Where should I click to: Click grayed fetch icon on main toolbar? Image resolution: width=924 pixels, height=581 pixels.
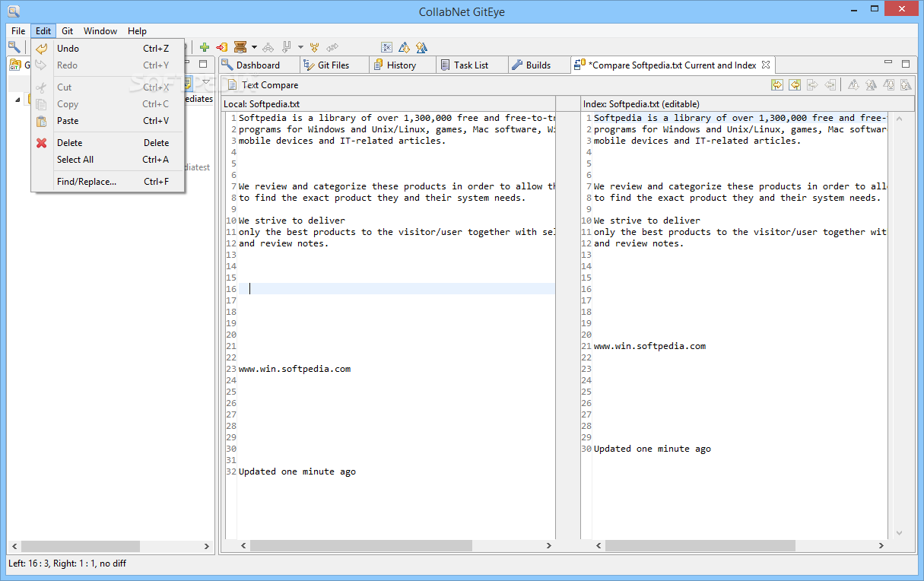click(x=268, y=47)
